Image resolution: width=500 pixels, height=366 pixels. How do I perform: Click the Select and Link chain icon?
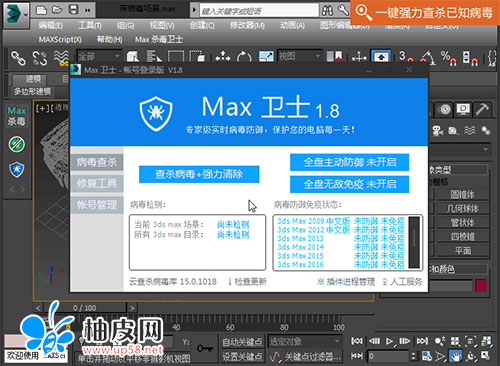click(18, 58)
